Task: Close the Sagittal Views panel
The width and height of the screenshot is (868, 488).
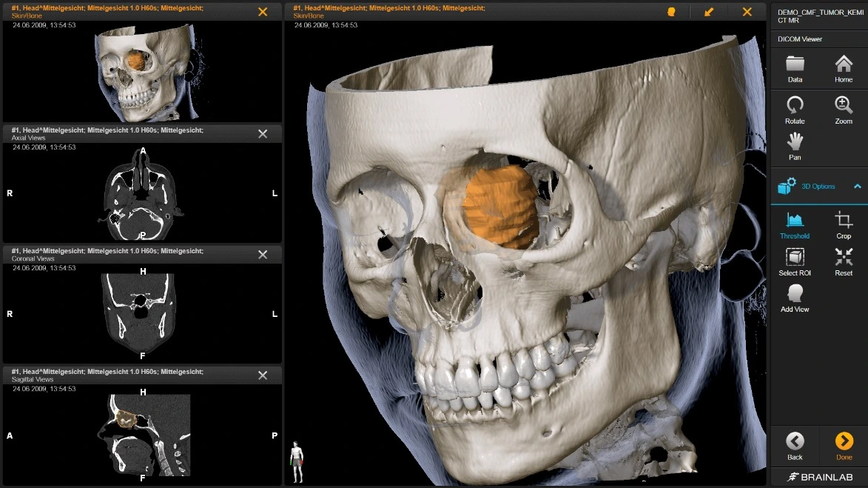Action: [263, 375]
